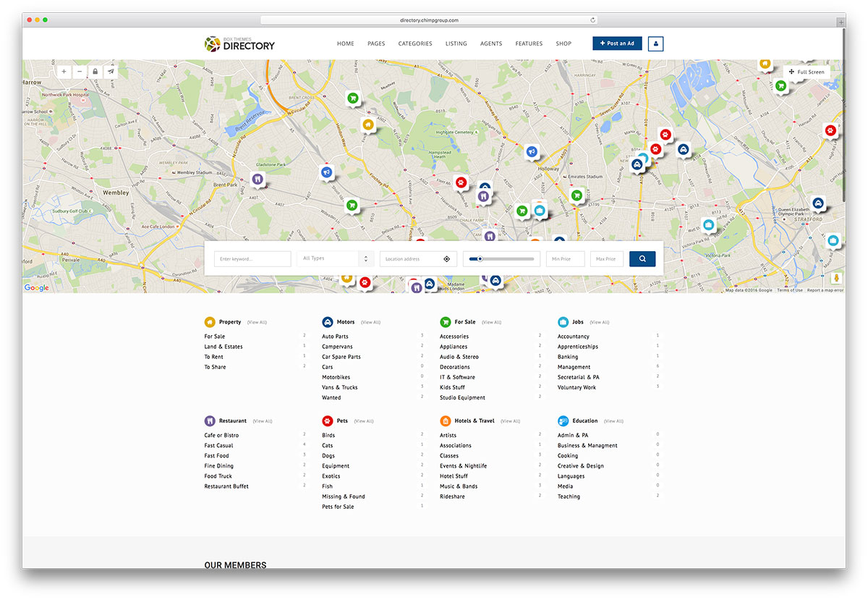Screen dimensions: 868x600
Task: Open the All Types dropdown
Action: pyautogui.click(x=335, y=258)
